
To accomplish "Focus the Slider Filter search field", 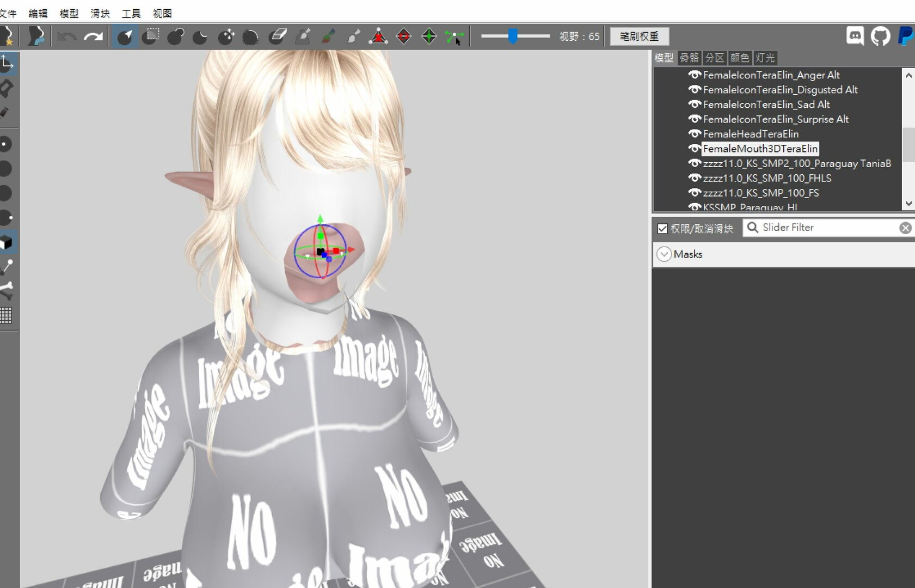I will tap(827, 228).
